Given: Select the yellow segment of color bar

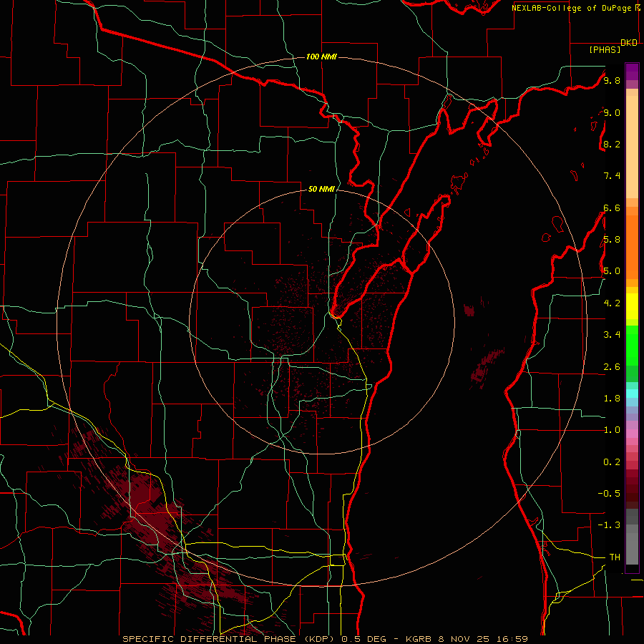Looking at the screenshot, I should [x=632, y=306].
